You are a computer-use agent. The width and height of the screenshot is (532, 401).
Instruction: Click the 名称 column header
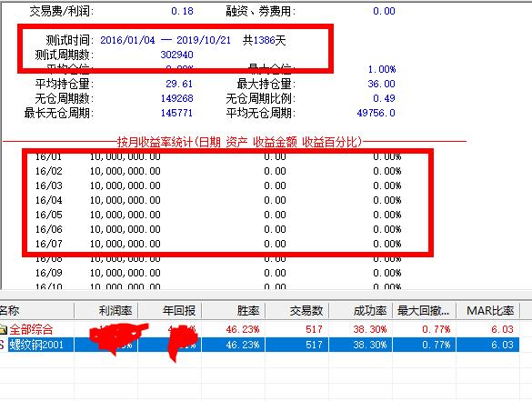pyautogui.click(x=36, y=310)
